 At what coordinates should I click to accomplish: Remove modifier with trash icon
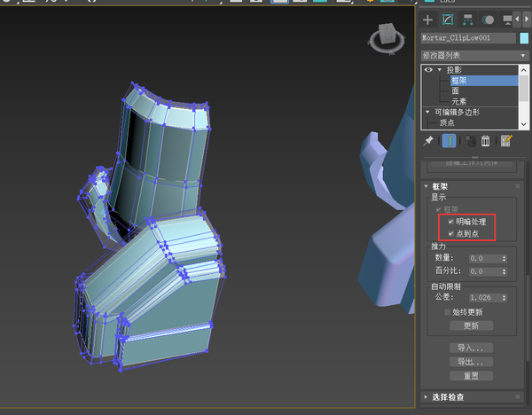[x=486, y=141]
